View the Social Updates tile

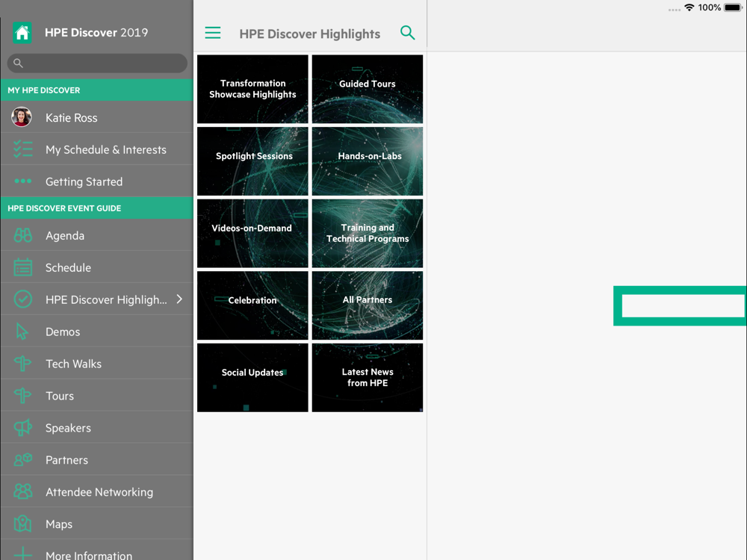(x=252, y=378)
